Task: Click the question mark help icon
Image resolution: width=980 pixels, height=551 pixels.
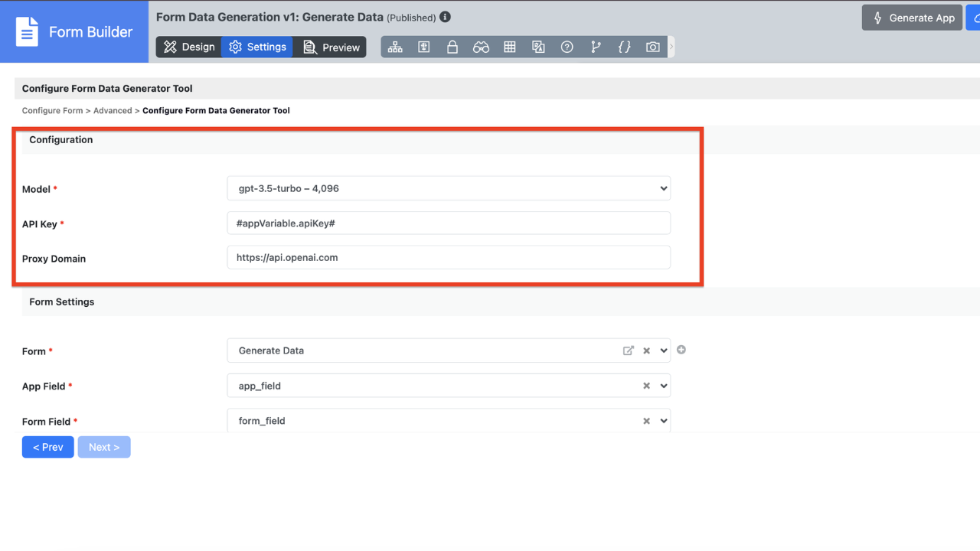Action: tap(567, 47)
